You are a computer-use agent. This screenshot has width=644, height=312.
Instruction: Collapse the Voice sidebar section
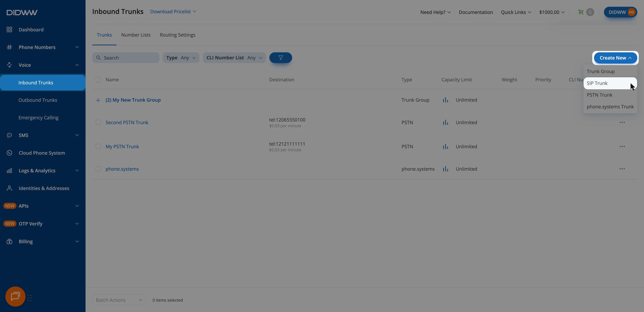[x=42, y=65]
